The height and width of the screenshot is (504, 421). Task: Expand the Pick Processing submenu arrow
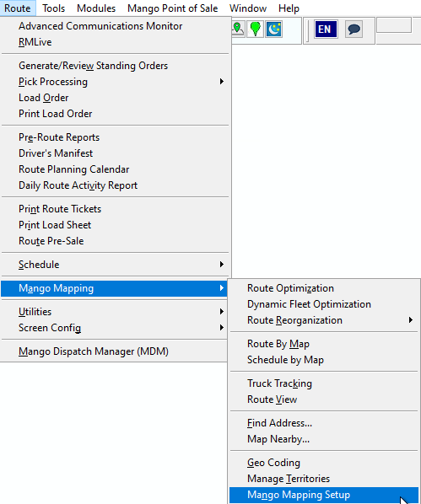221,82
